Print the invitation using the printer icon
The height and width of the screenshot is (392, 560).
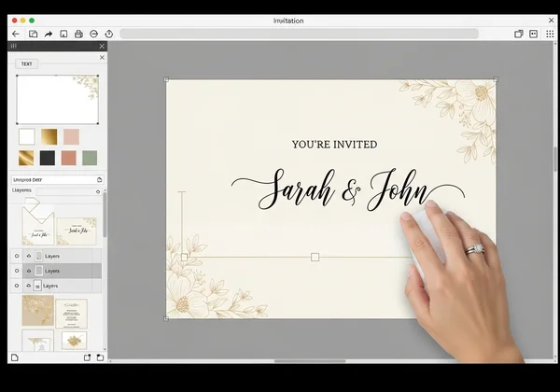tap(78, 34)
